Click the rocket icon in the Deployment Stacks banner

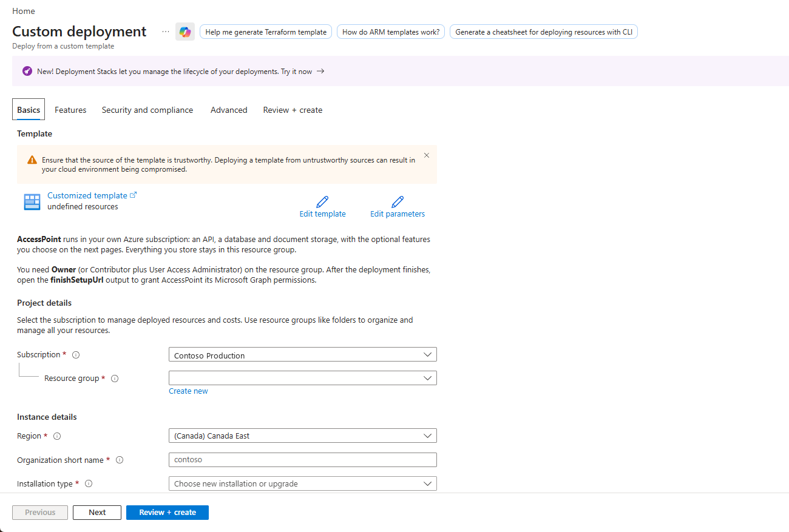coord(27,71)
